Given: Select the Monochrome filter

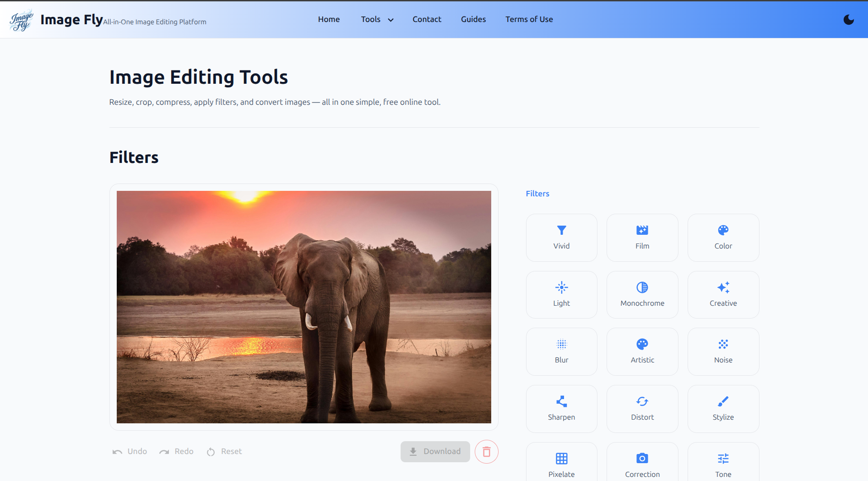Looking at the screenshot, I should click(x=642, y=295).
